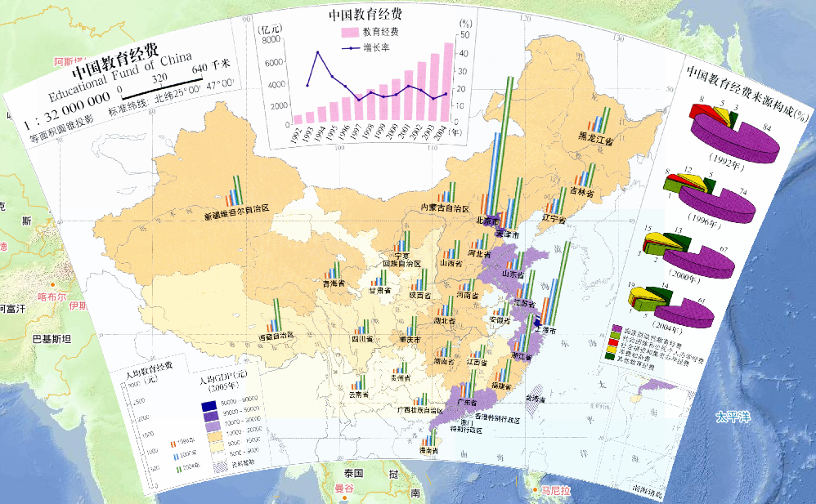Select the 四川省 bar chart

pos(361,327)
